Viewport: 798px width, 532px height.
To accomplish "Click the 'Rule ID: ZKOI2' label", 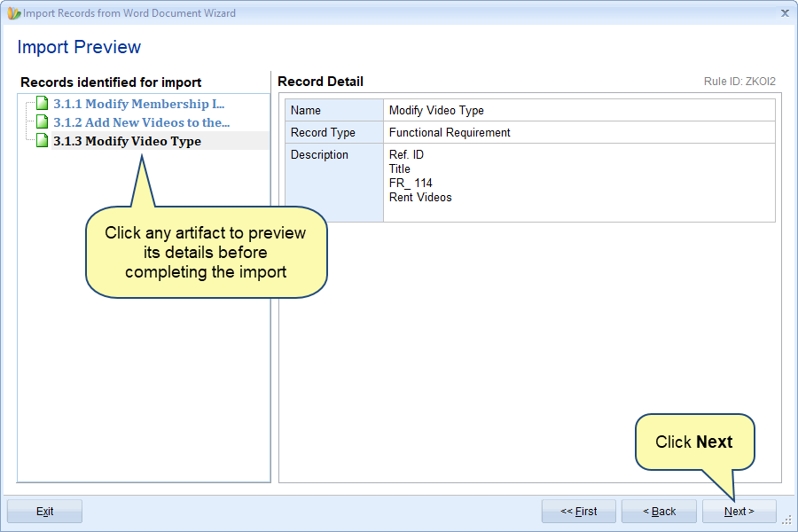I will point(739,82).
